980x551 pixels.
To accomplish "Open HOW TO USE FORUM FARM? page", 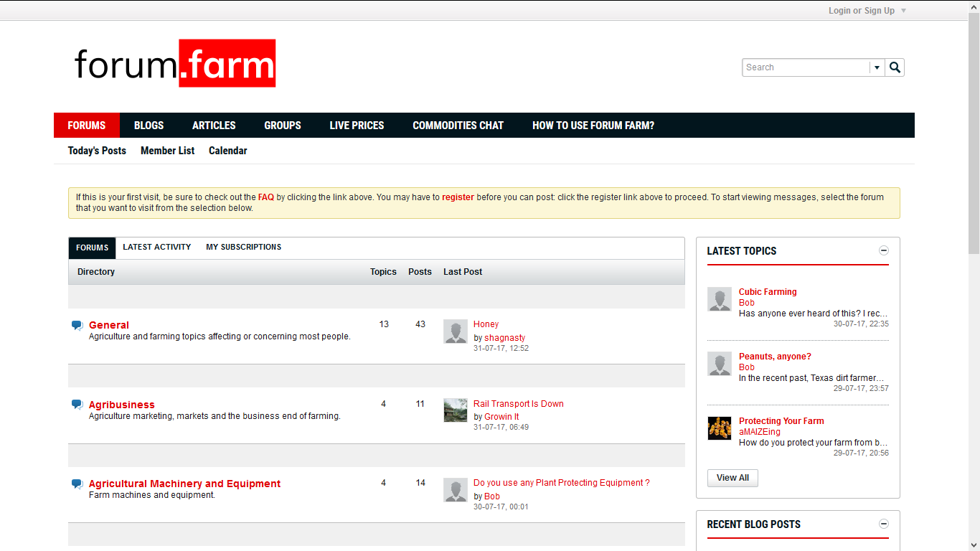I will click(x=593, y=126).
